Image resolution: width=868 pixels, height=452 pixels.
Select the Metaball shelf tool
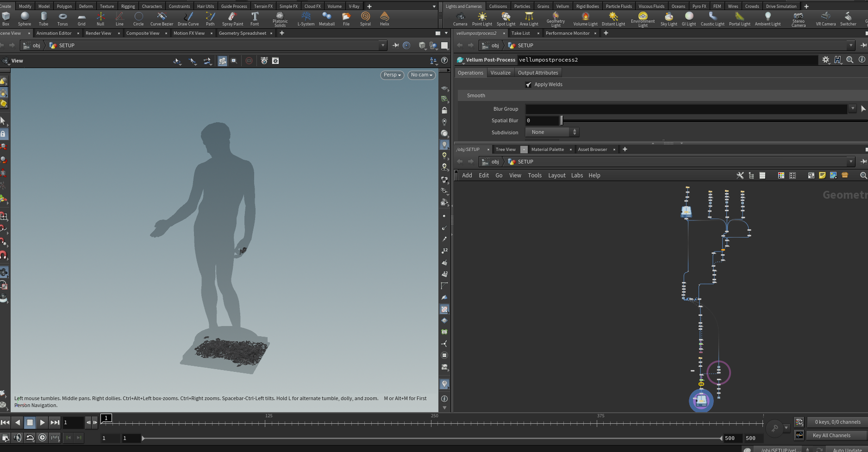click(x=326, y=19)
